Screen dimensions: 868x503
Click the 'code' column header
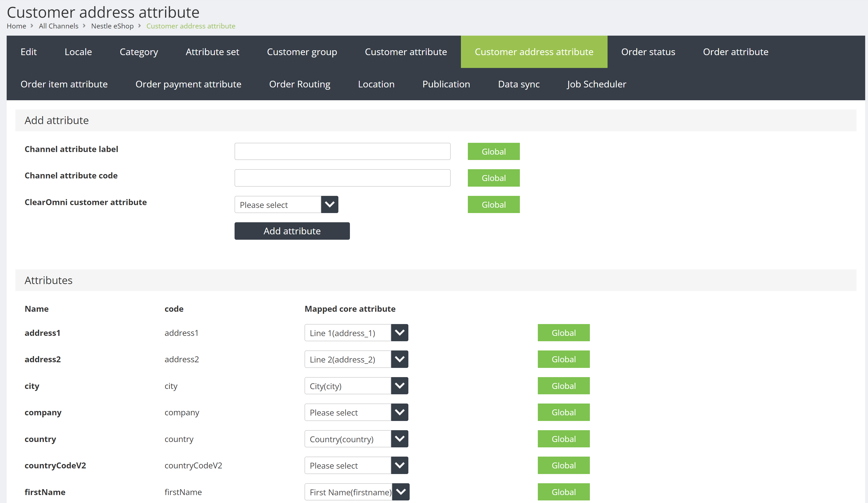(174, 309)
